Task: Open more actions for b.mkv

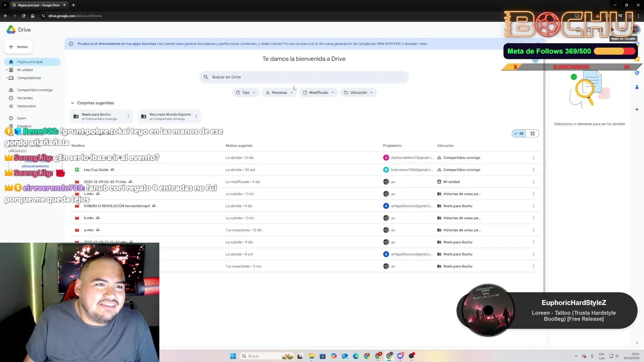Action: click(x=533, y=218)
